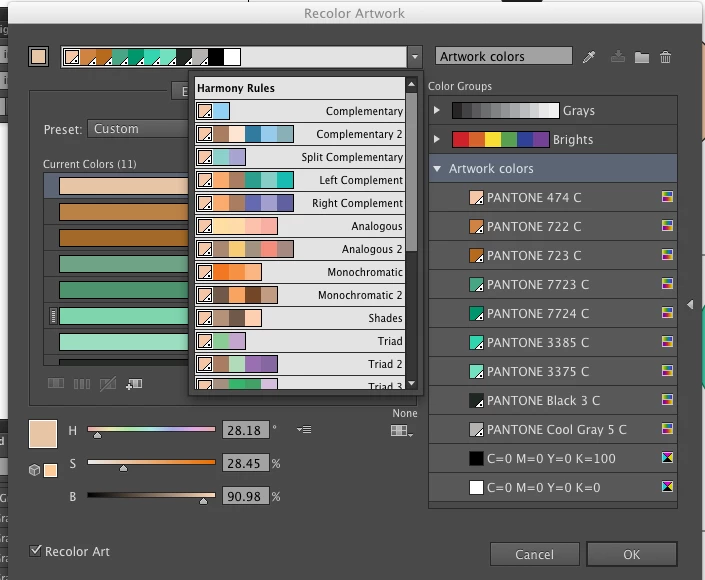Choose the Complementary harmony rule

click(x=300, y=111)
